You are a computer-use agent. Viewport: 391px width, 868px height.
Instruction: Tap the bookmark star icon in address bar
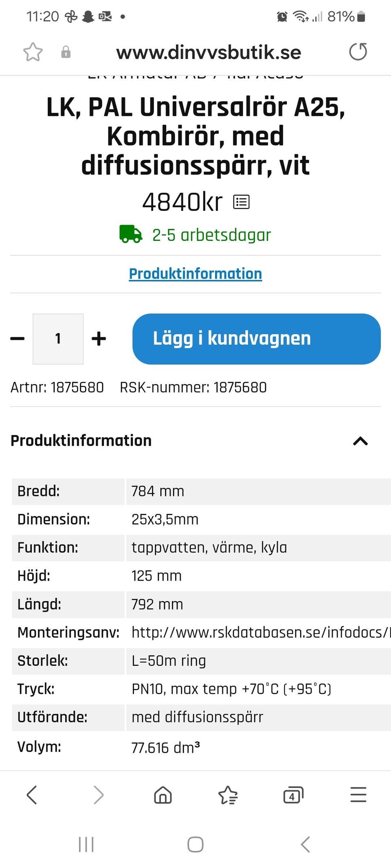[33, 52]
